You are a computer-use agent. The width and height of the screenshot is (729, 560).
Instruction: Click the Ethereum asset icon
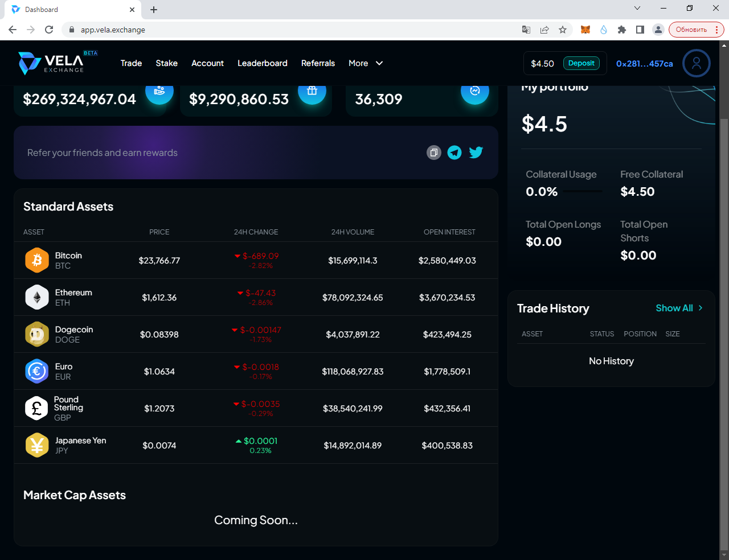click(x=37, y=297)
